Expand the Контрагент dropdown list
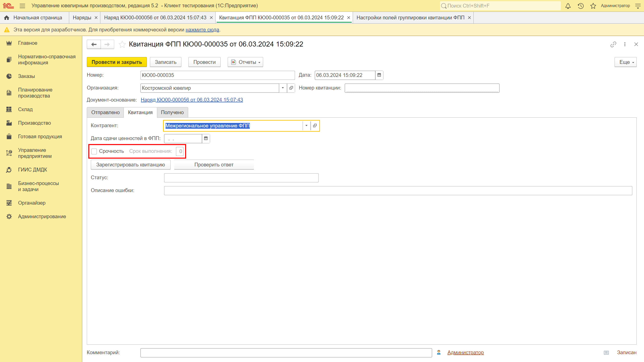This screenshot has width=644, height=362. [306, 126]
